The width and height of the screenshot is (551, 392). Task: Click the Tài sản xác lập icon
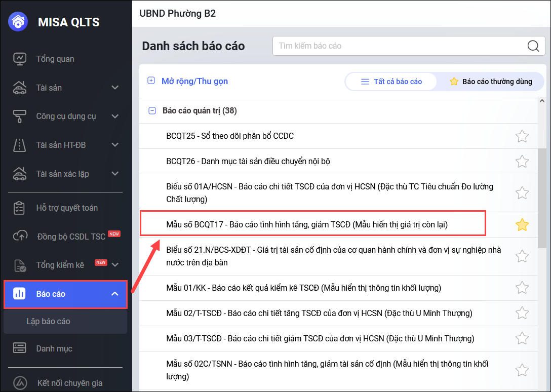(20, 174)
